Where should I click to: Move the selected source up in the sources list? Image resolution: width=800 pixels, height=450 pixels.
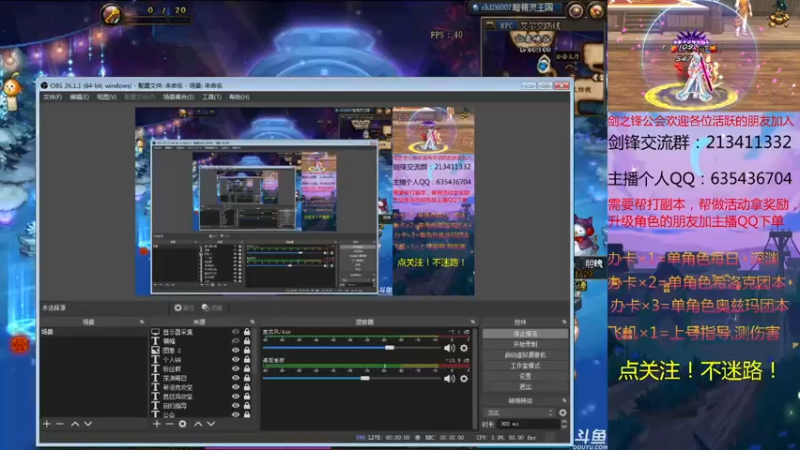(198, 424)
